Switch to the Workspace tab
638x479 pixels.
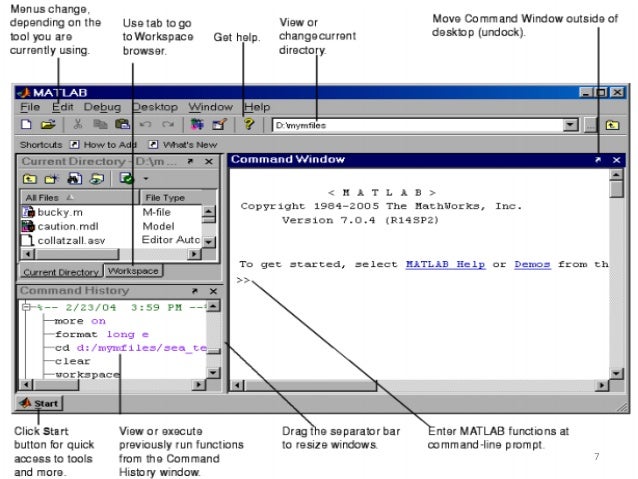[133, 271]
